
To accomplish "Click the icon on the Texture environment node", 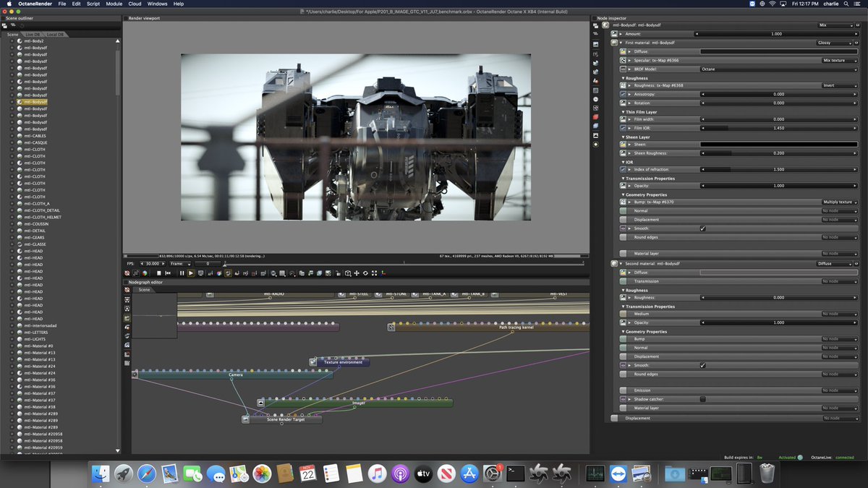I will [x=313, y=361].
